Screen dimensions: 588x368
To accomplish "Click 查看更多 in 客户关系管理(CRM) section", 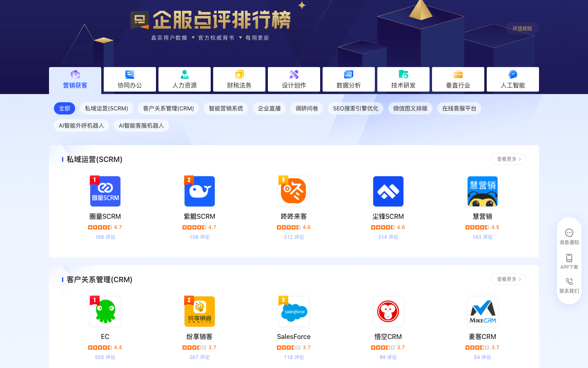I will 508,279.
